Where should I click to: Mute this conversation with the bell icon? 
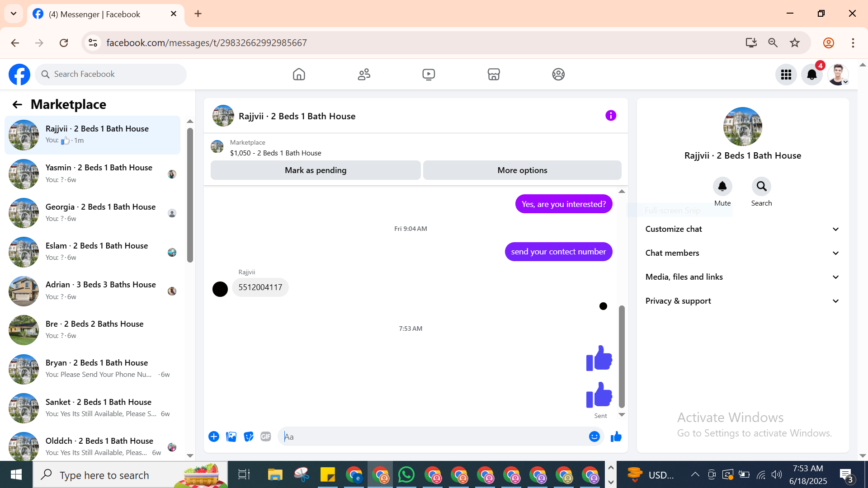pos(722,186)
